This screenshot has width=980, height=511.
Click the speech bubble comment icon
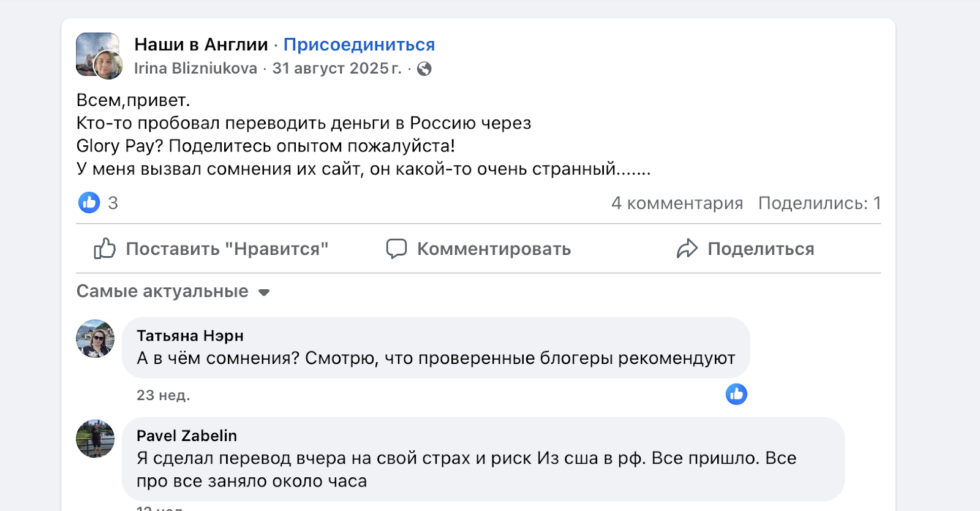(396, 249)
